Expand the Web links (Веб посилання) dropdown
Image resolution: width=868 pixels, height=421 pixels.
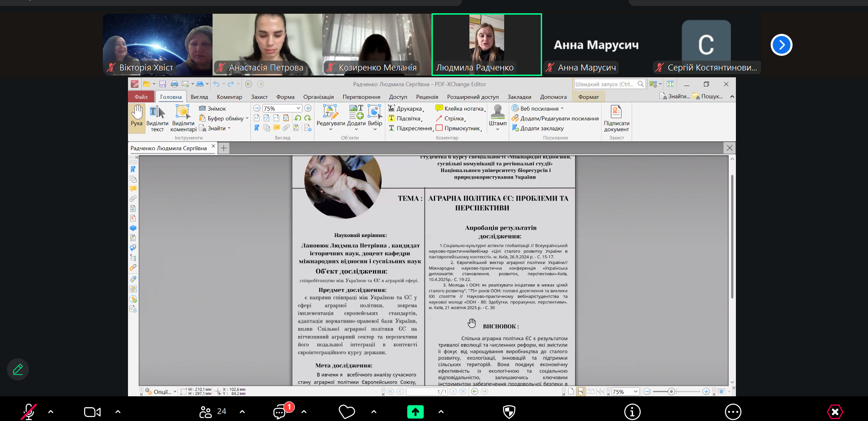coord(562,108)
